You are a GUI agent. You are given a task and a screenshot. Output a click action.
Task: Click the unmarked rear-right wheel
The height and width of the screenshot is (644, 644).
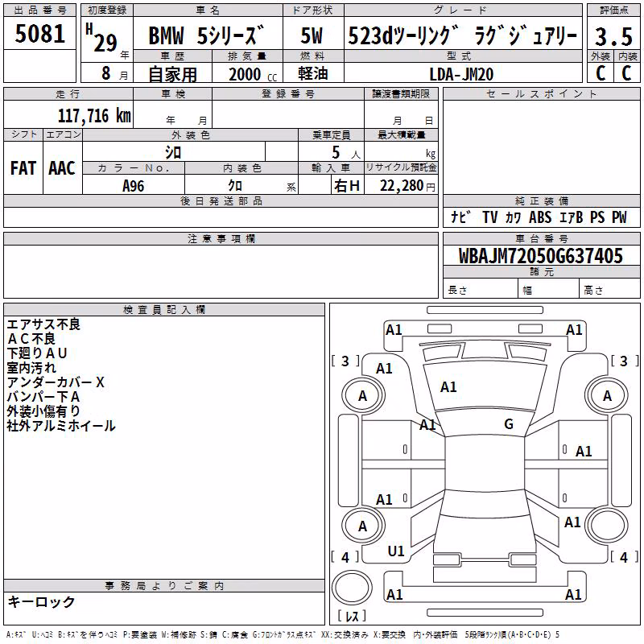pyautogui.click(x=607, y=526)
